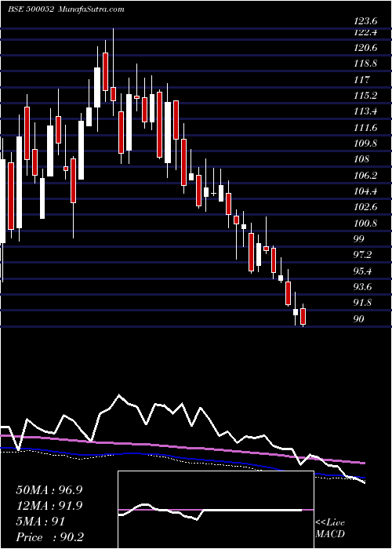
Task: Click the 12MA : 91.9 readout
Action: point(49,506)
